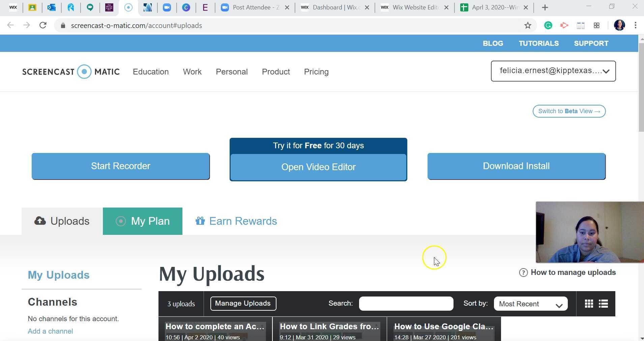Image resolution: width=644 pixels, height=341 pixels.
Task: Switch uploads to list view
Action: (x=604, y=303)
